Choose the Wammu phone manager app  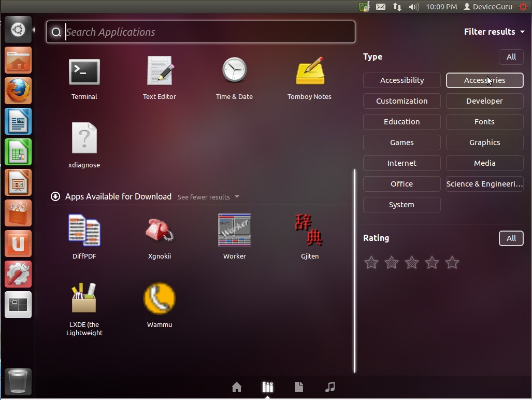(160, 305)
